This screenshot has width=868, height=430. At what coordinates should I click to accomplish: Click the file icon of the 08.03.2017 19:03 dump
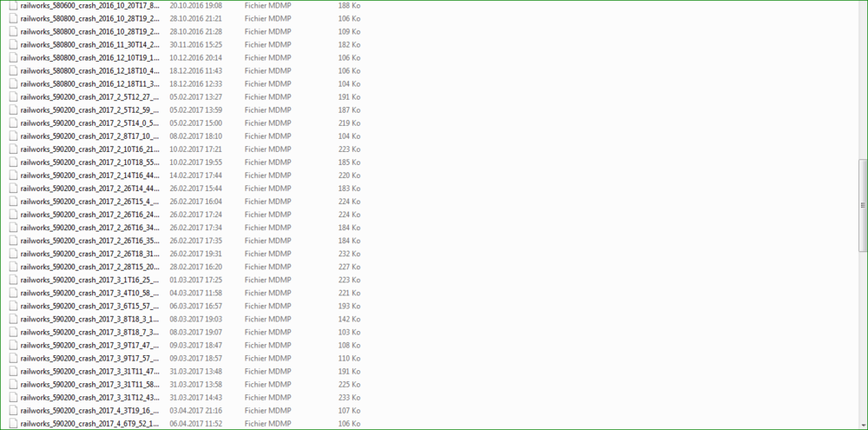(13, 319)
